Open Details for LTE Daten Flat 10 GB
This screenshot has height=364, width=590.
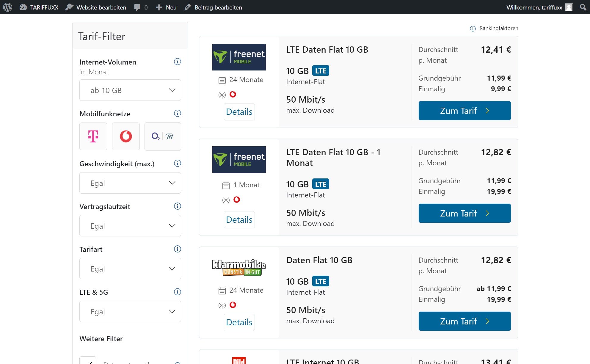239,112
